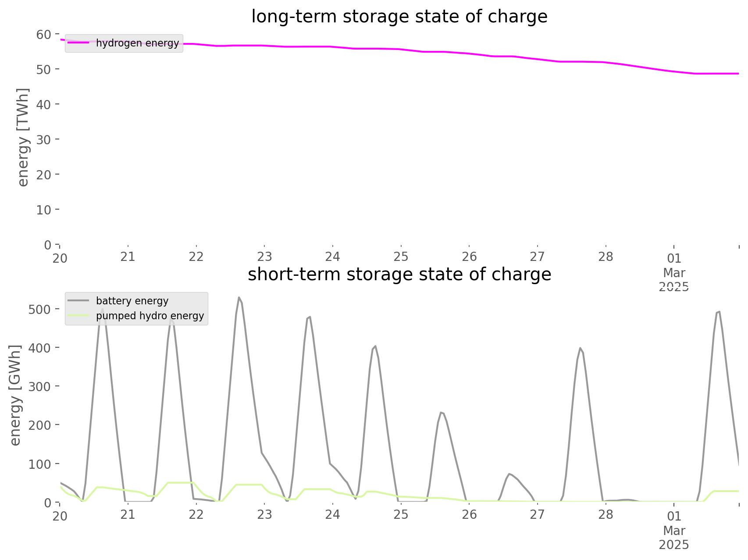Image resolution: width=748 pixels, height=560 pixels.
Task: Click the 'long-term storage state of charge' title
Action: 399,17
